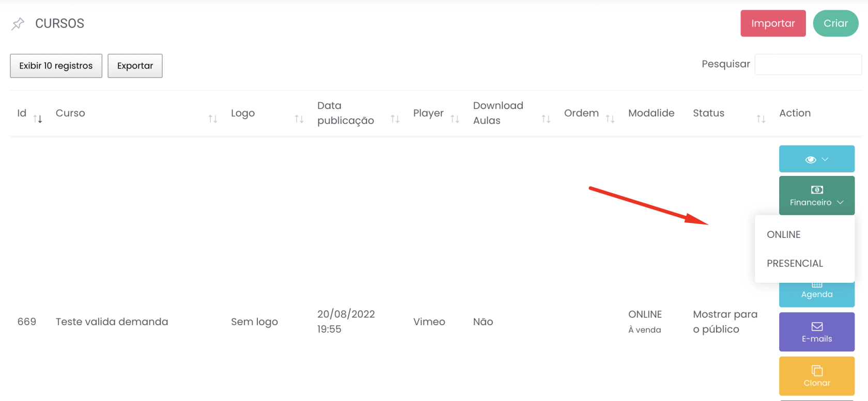868x401 pixels.
Task: Sort by Data publicação column
Action: point(395,119)
